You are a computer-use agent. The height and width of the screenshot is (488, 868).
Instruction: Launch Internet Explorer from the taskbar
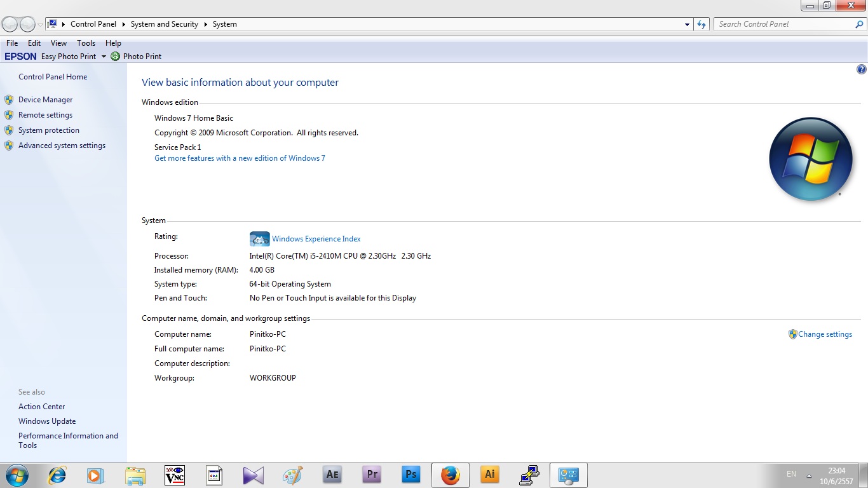click(57, 475)
